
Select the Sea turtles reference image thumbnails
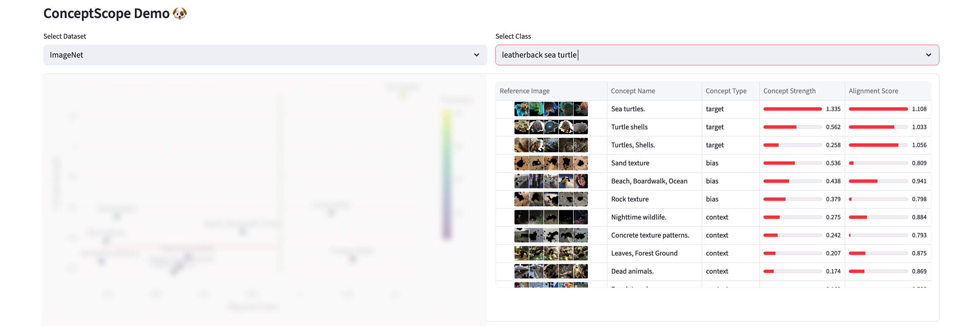pos(551,108)
